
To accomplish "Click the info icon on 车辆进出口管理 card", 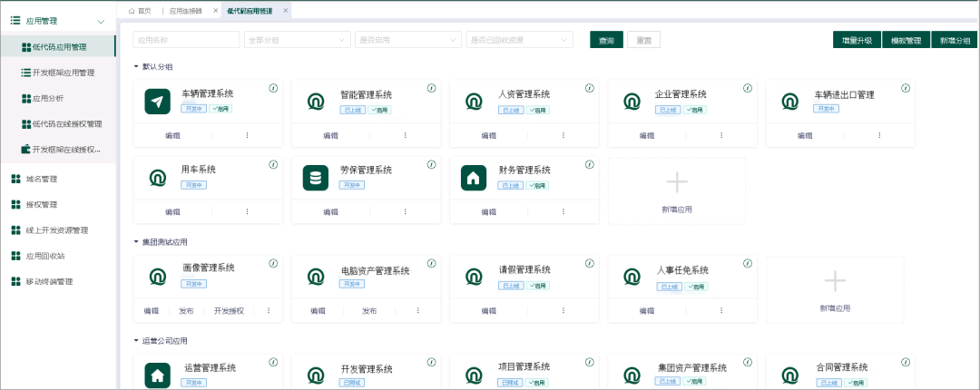I will point(905,88).
